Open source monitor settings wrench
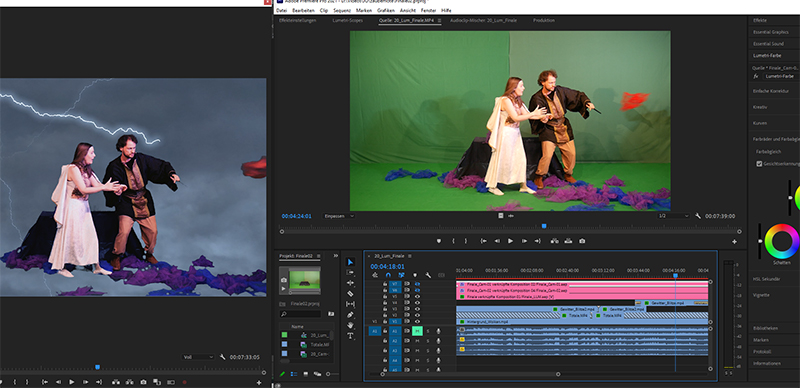The height and width of the screenshot is (388, 800). coord(698,216)
